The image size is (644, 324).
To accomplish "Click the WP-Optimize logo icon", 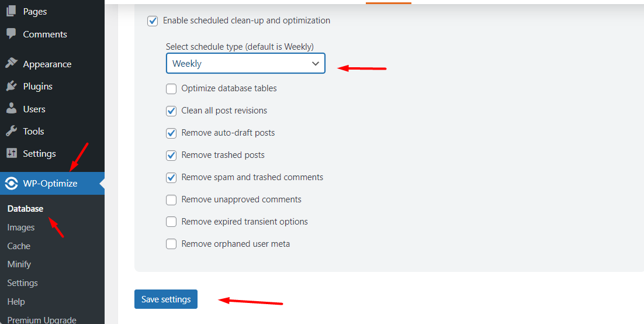I will coord(11,184).
